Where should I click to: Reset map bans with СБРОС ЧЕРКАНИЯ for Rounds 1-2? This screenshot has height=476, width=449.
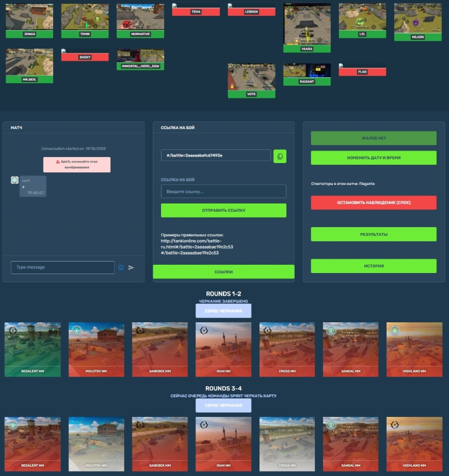point(223,311)
